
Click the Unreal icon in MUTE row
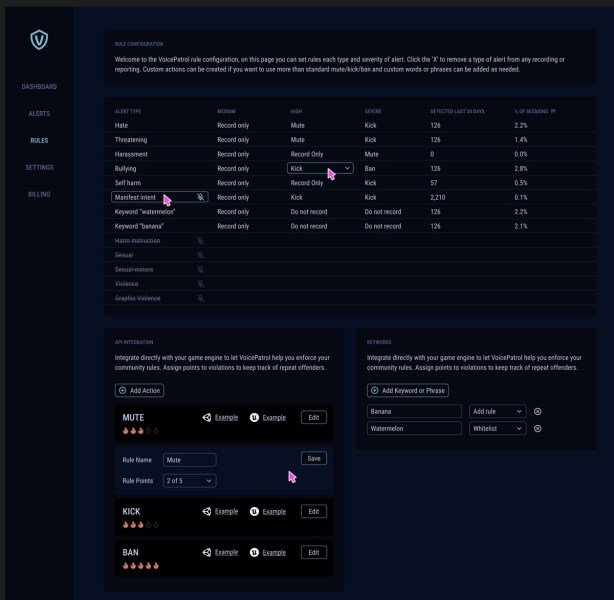[255, 417]
